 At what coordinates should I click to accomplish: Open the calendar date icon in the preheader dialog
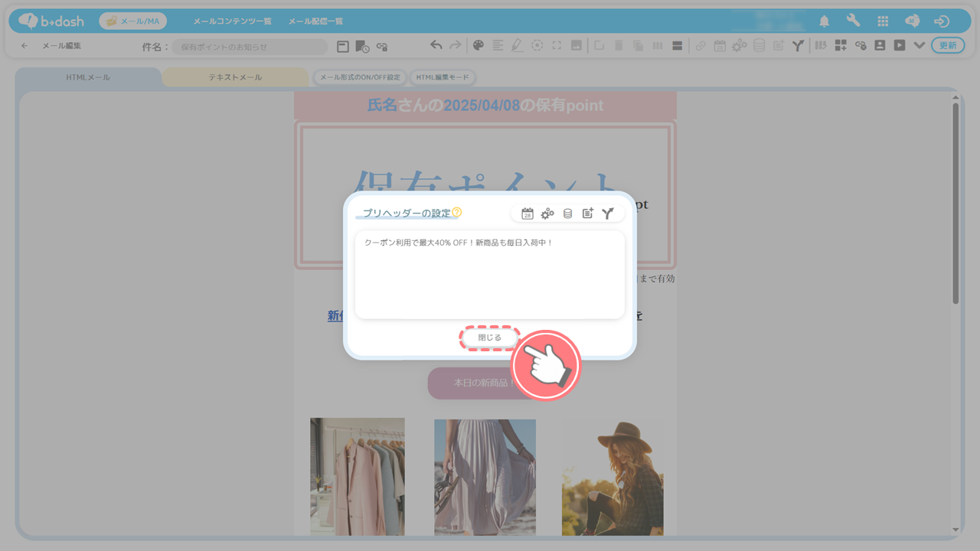[528, 214]
